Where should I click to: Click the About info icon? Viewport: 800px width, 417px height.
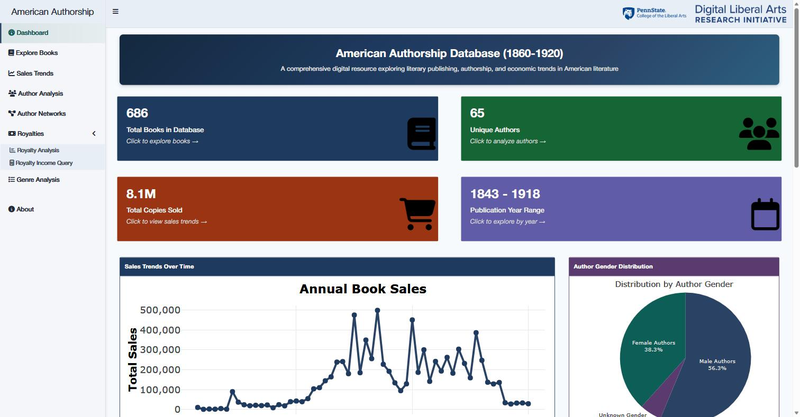pos(11,209)
